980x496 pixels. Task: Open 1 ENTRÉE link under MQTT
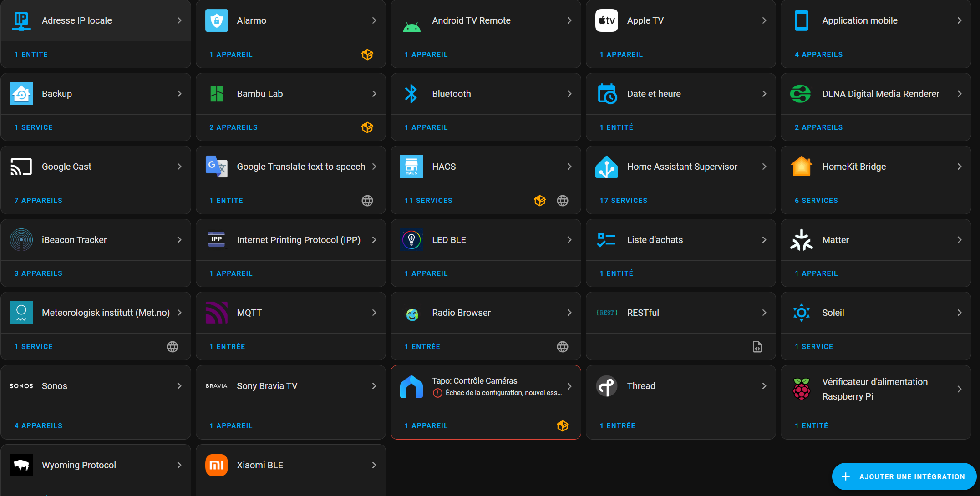tap(227, 347)
